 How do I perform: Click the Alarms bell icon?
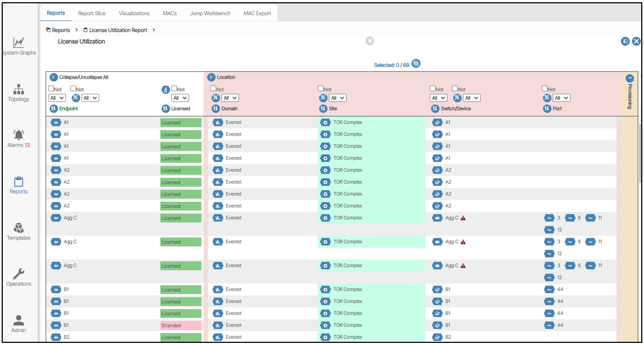tap(19, 135)
